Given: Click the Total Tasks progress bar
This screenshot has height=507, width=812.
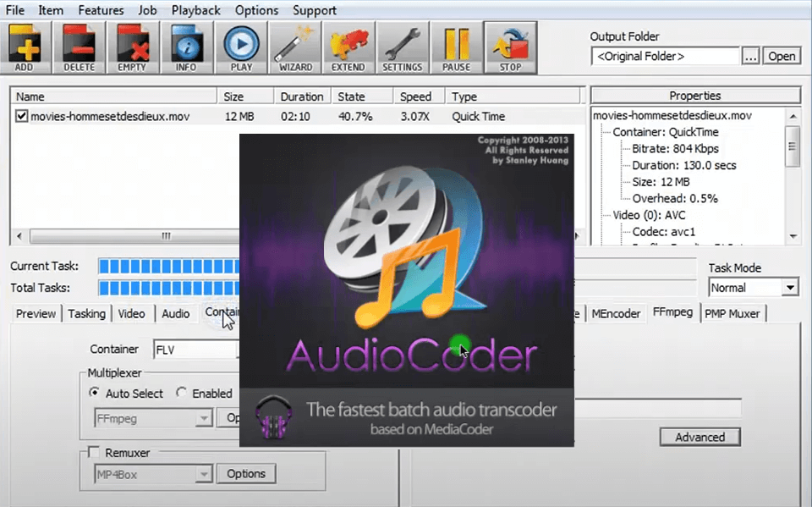Looking at the screenshot, I should pyautogui.click(x=169, y=288).
